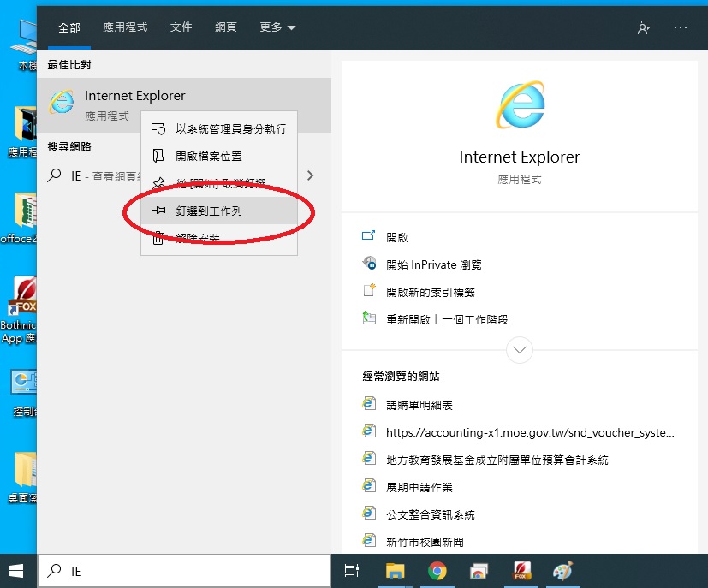Choose 以系統管理員身分執行 in context menu
The image size is (708, 588).
click(x=219, y=129)
